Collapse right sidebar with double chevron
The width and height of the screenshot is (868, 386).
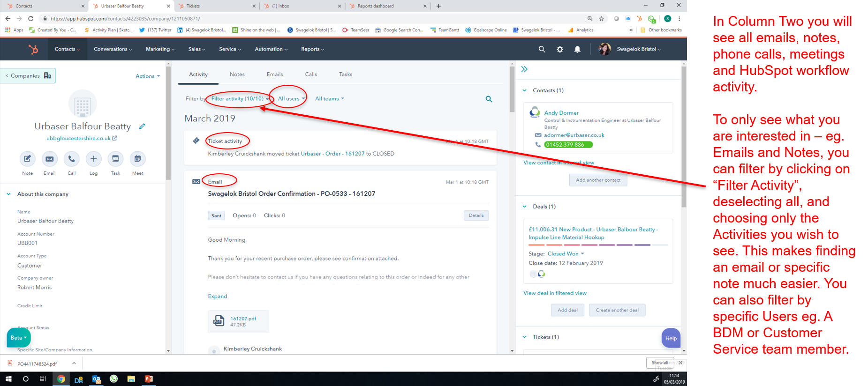[x=524, y=69]
